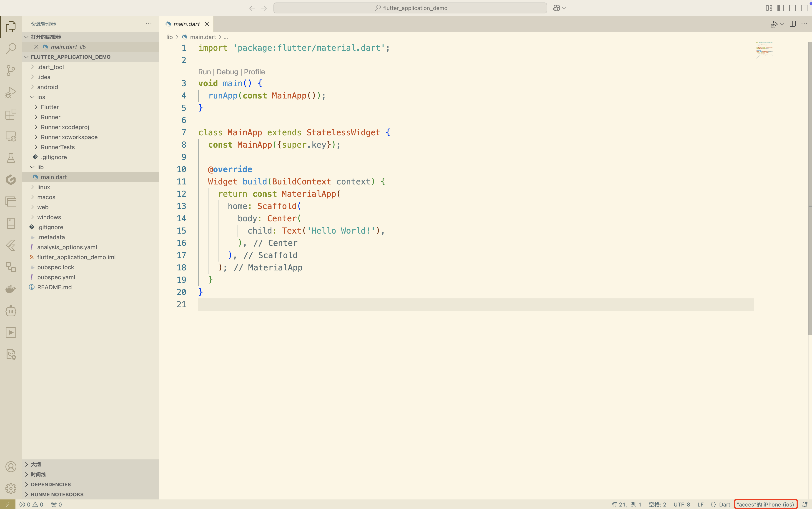
Task: Toggle the primary side bar
Action: click(781, 8)
